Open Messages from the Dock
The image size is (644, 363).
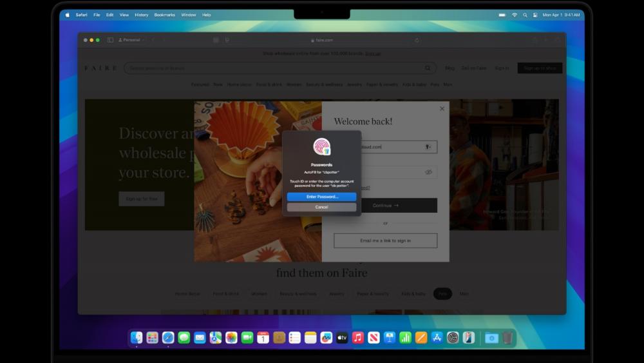pos(184,338)
